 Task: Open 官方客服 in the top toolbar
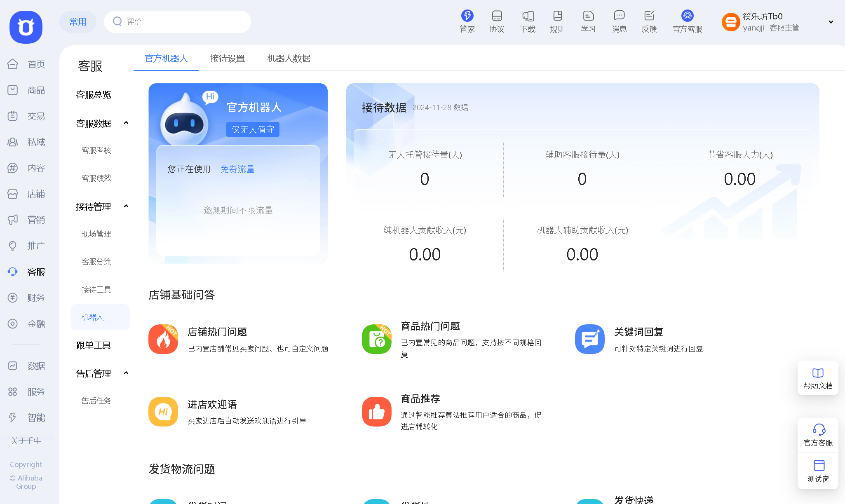(x=687, y=21)
